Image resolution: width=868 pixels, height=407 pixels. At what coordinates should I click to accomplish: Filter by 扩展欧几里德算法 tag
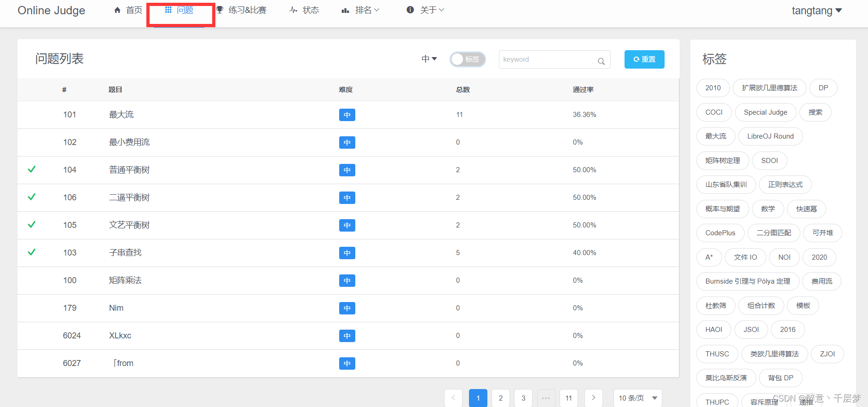click(770, 88)
